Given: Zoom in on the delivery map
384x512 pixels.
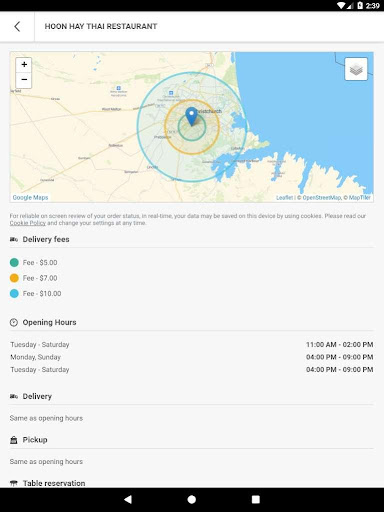Looking at the screenshot, I should tap(24, 64).
